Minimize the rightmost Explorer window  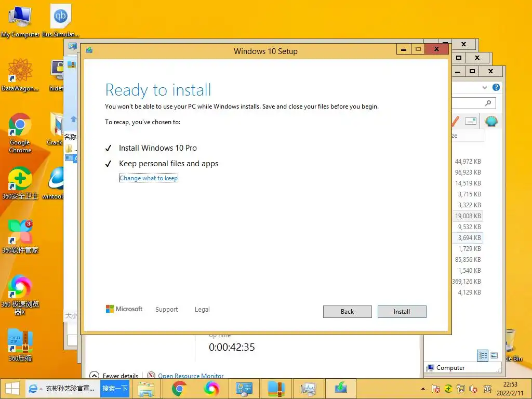click(458, 71)
